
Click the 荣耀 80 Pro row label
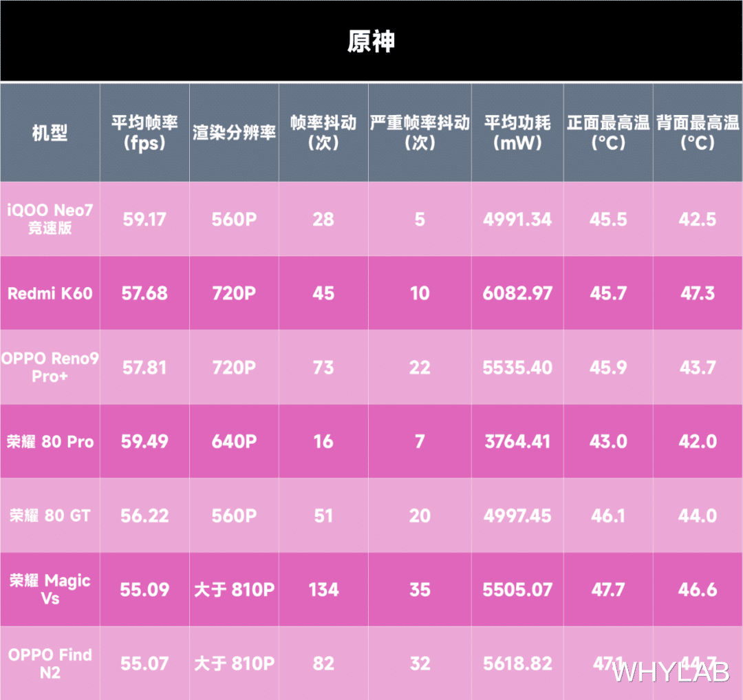tap(49, 441)
